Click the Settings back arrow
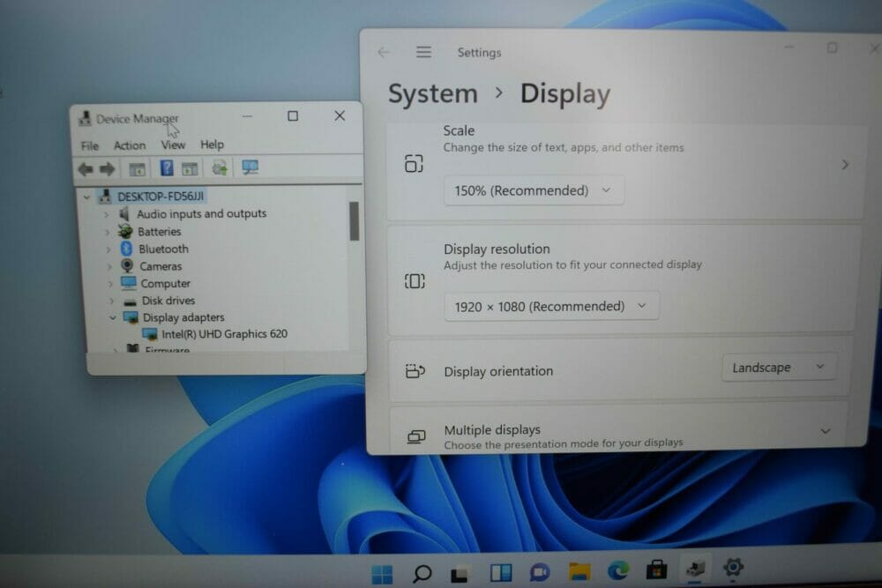The width and height of the screenshot is (882, 588). (x=384, y=52)
